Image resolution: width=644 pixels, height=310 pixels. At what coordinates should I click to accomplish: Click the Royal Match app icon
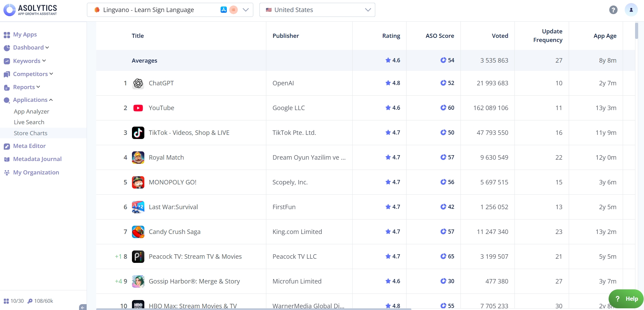[x=138, y=158]
